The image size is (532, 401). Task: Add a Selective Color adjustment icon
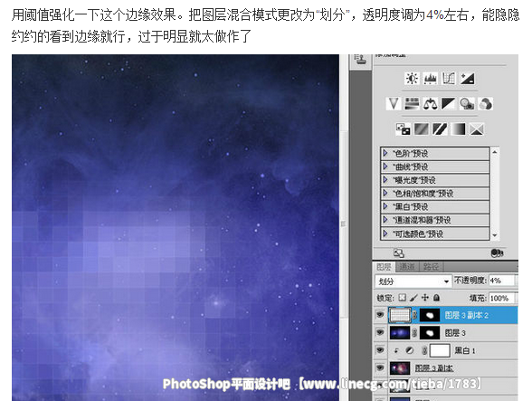click(477, 129)
